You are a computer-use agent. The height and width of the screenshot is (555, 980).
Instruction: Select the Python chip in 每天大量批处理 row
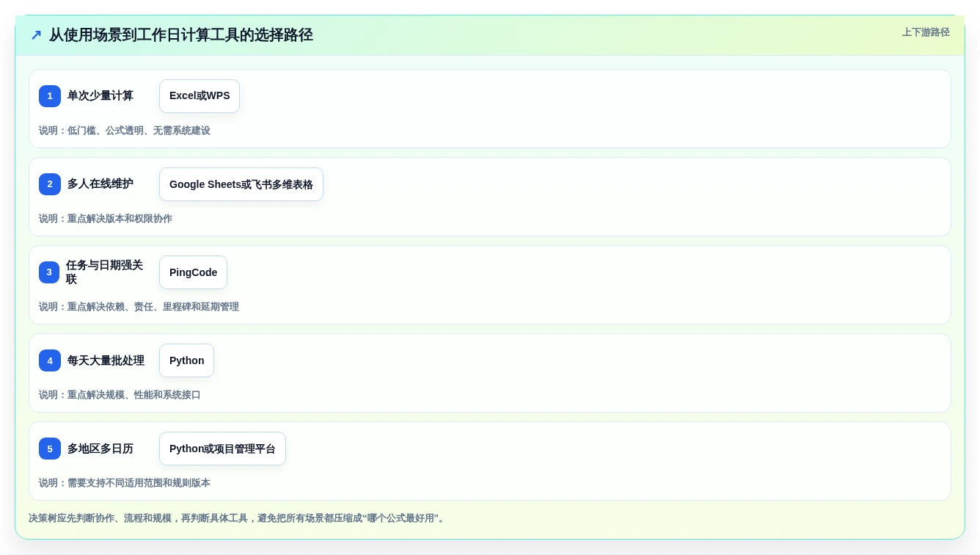(187, 360)
